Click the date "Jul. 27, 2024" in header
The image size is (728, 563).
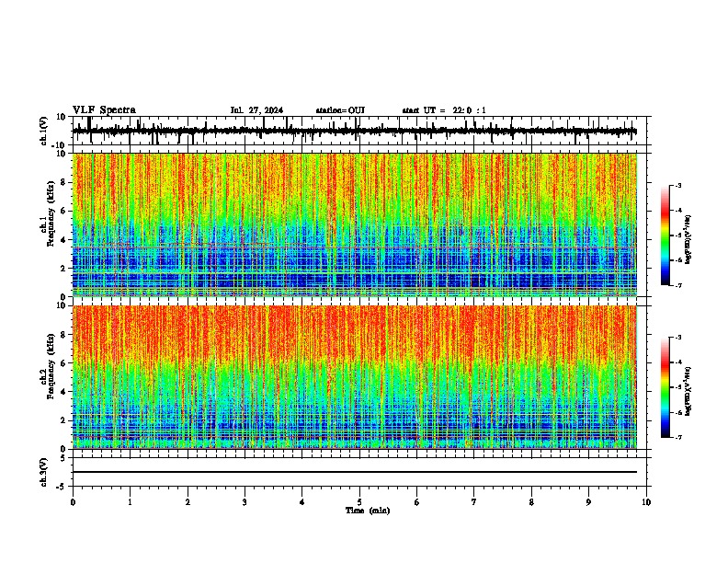click(x=256, y=110)
